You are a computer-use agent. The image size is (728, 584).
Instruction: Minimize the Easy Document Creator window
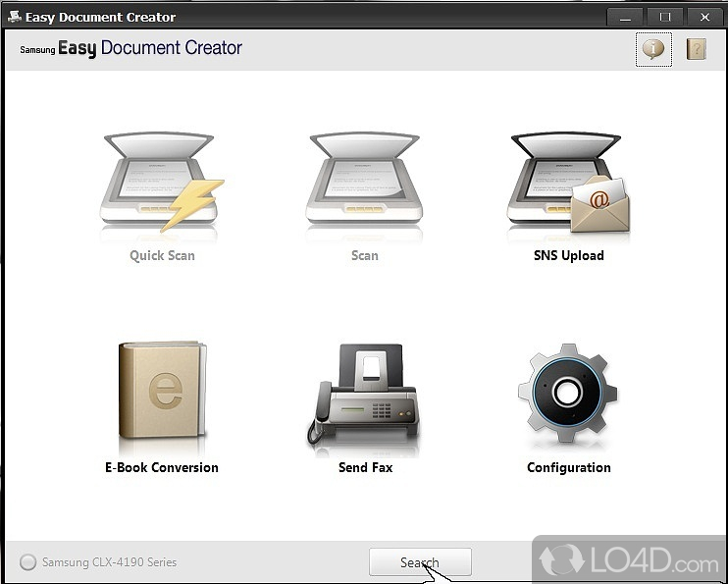625,18
